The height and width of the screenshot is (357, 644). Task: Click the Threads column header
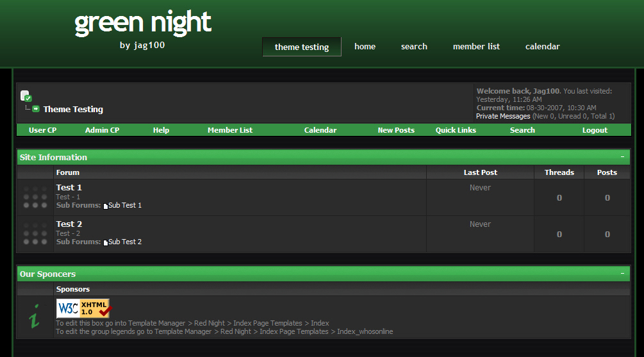pos(559,172)
